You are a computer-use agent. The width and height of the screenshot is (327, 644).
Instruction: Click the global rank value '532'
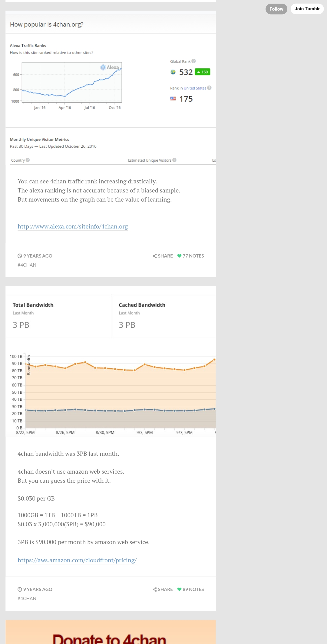tap(186, 72)
